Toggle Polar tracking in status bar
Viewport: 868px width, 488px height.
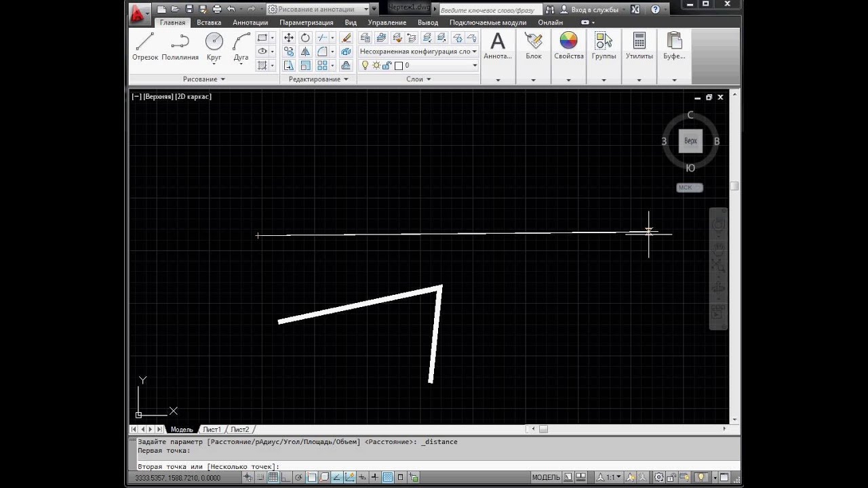point(298,477)
